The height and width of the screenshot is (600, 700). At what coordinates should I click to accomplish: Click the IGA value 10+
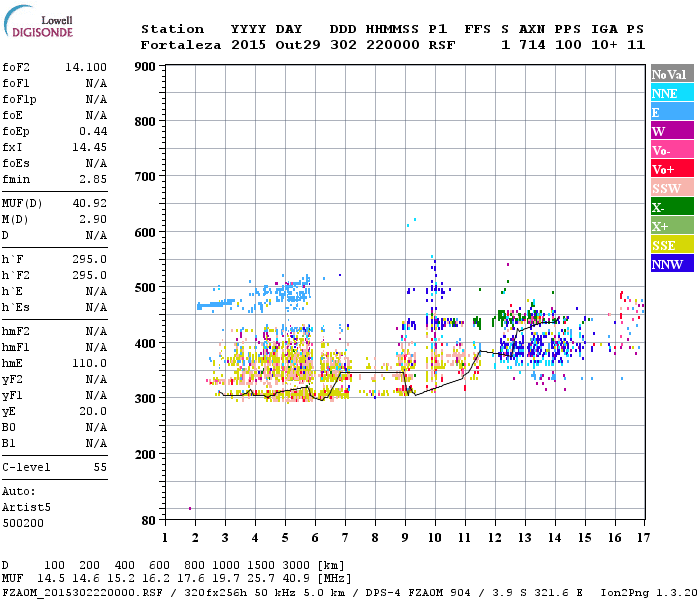pos(604,45)
